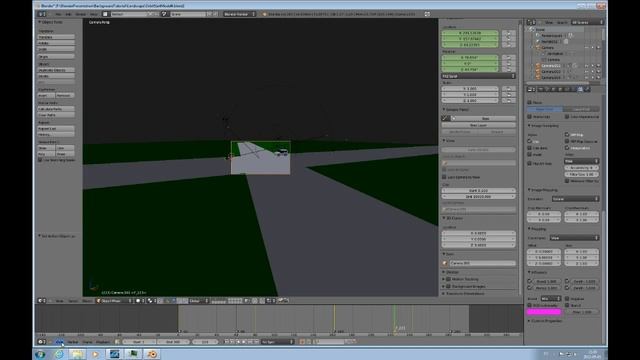640x360 pixels.
Task: Toggle renderability of Camera.002 in outliner
Action: 598,71
